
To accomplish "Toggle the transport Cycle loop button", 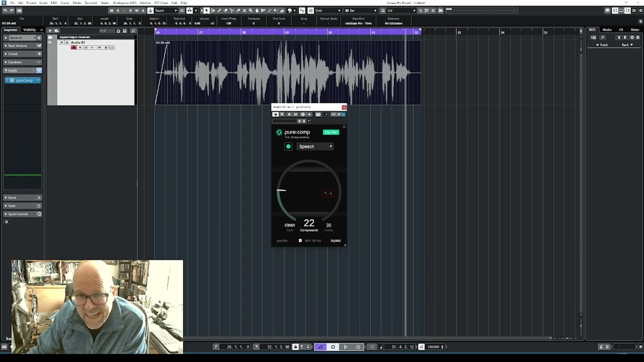I will [320, 347].
